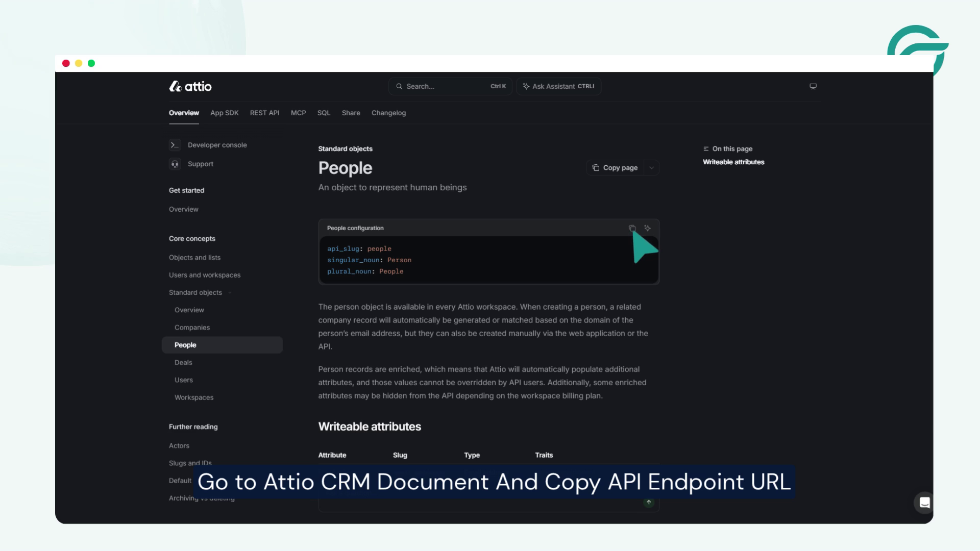Switch to the MCP tab
This screenshot has width=980, height=551.
coord(299,113)
